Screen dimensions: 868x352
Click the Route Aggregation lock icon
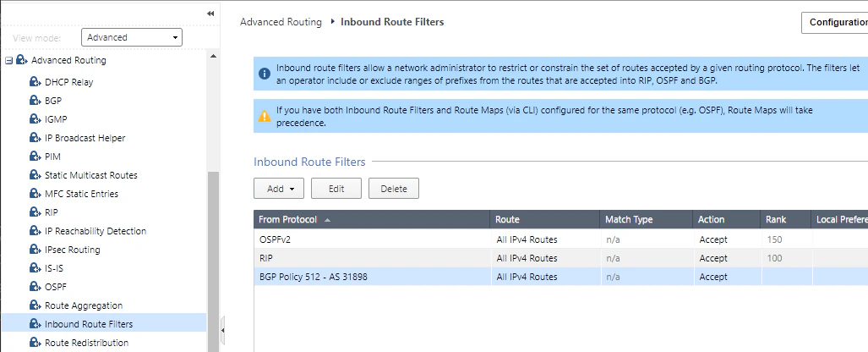click(35, 305)
